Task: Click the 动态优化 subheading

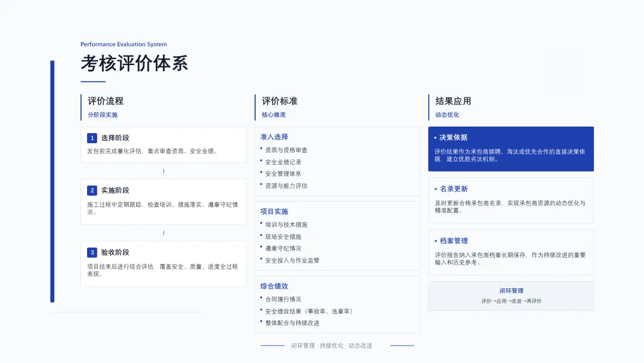Action: point(447,115)
